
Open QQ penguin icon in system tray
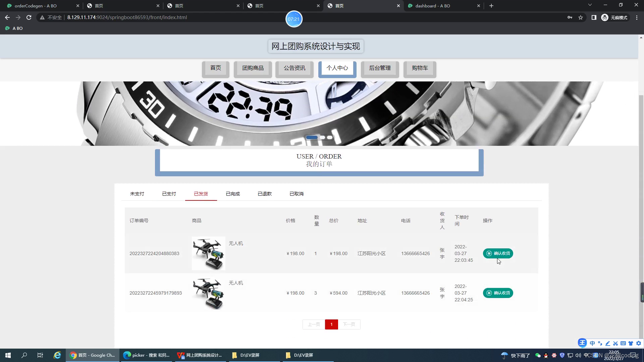(x=545, y=355)
